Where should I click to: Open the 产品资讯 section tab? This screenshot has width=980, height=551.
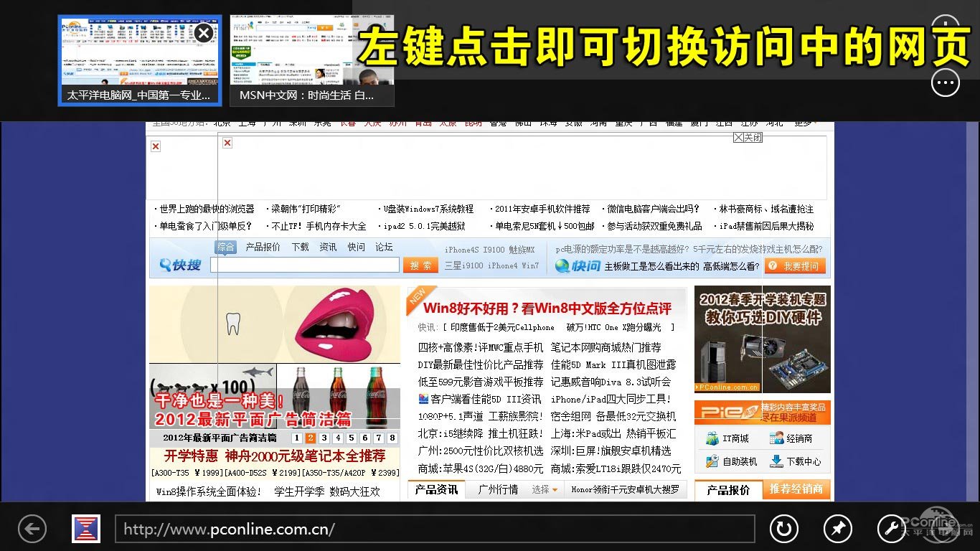pyautogui.click(x=436, y=489)
